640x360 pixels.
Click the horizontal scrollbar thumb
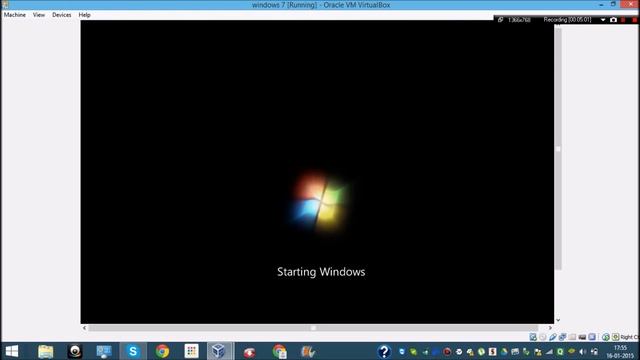click(x=313, y=328)
